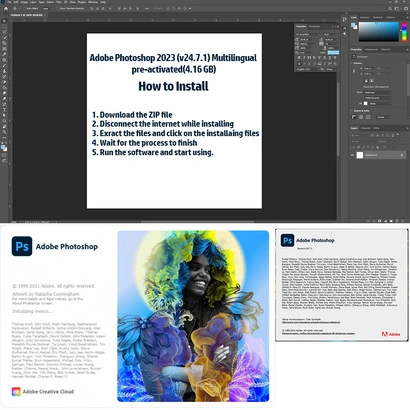Screen dimensions: 410x410
Task: Select the Zoom magnifier tool
Action: click(4, 132)
